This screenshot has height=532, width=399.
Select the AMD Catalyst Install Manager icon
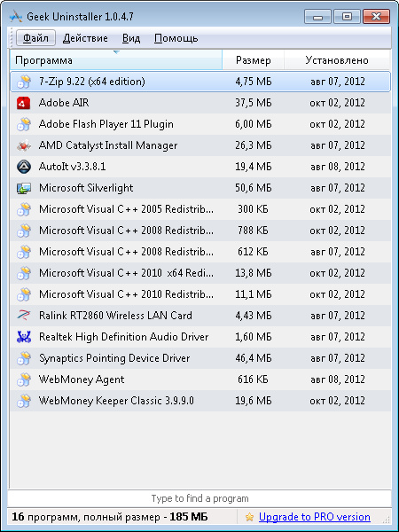pyautogui.click(x=23, y=145)
